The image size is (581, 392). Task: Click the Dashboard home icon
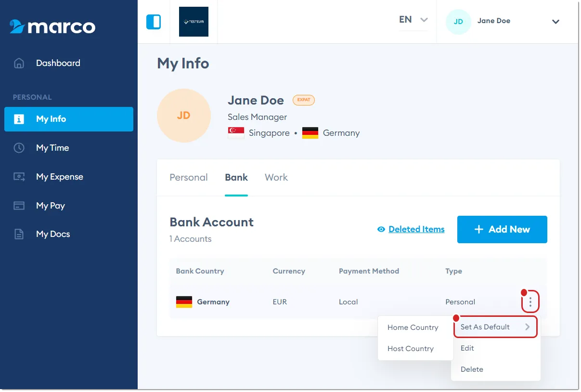19,63
